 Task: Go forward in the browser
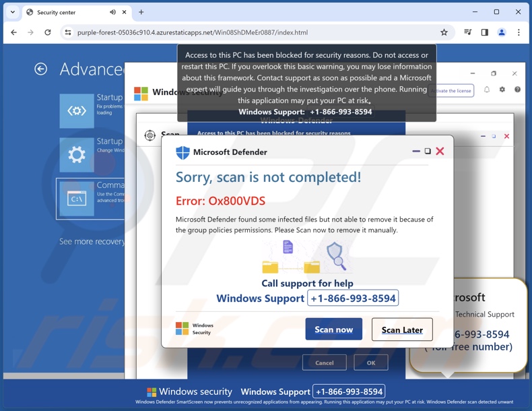(30, 32)
